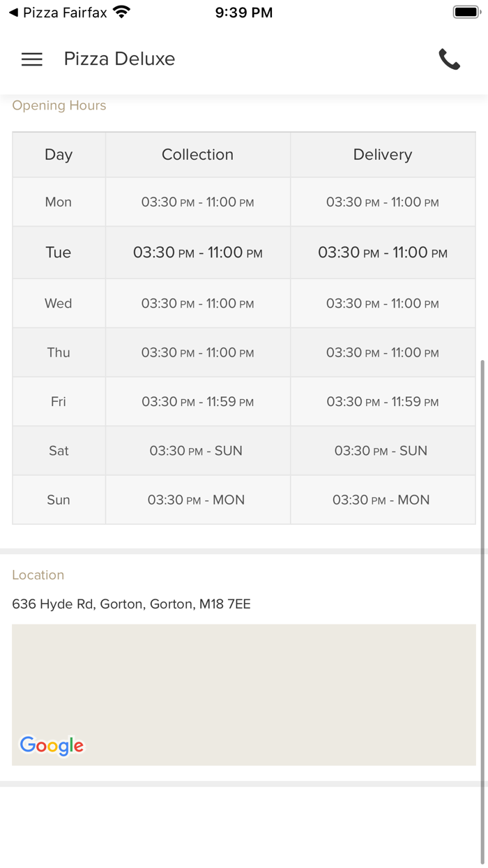The height and width of the screenshot is (868, 488).
Task: Select the Tue row day cell
Action: pos(59,253)
